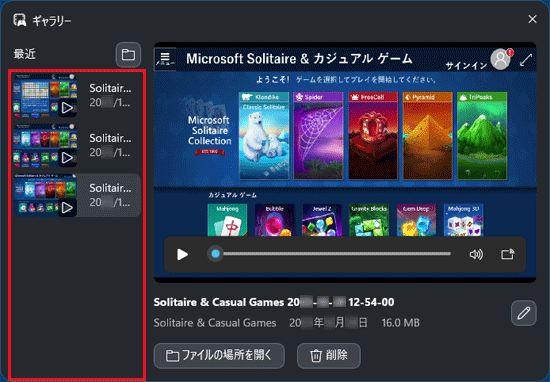Click the ギャラリー controller icon in the title

[19, 20]
